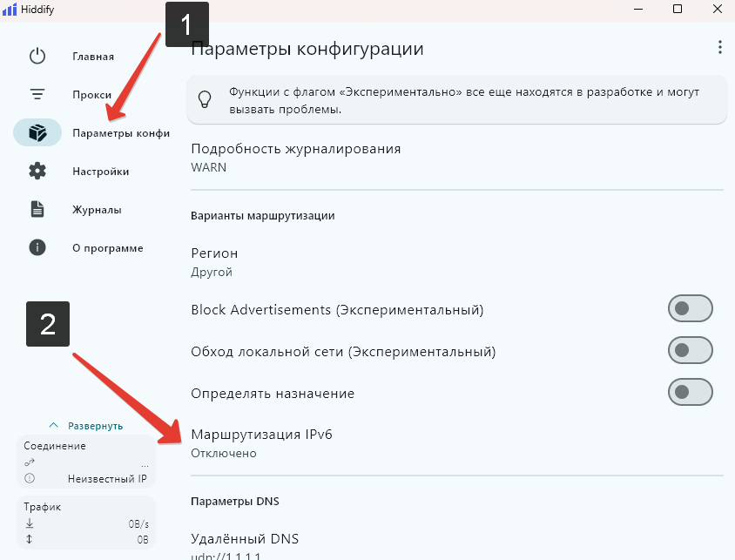Click the Соединение status card

click(86, 462)
